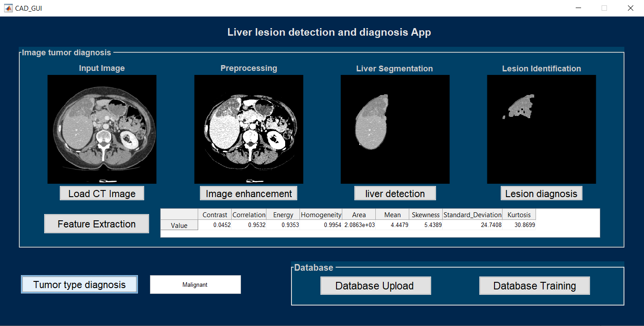Click the Malignant diagnosis result field
644x326 pixels.
[195, 284]
